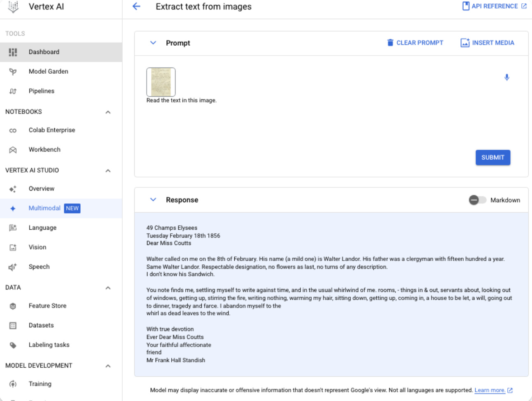The height and width of the screenshot is (401, 532).
Task: Click the Insert Media button
Action: [488, 43]
